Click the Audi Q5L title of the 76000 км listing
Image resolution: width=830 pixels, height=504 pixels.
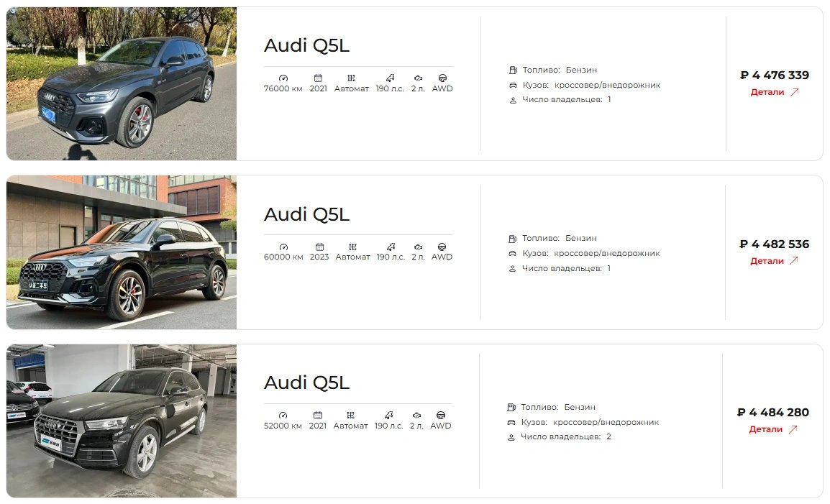click(306, 45)
